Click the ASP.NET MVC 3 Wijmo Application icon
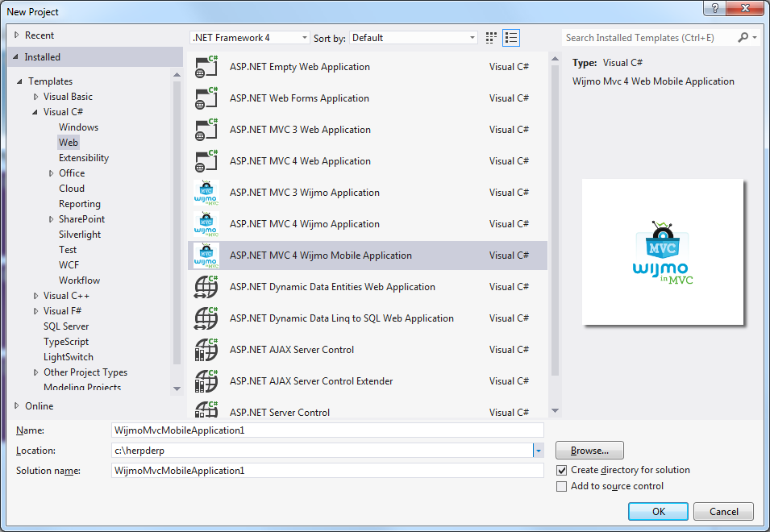The image size is (770, 532). [206, 193]
